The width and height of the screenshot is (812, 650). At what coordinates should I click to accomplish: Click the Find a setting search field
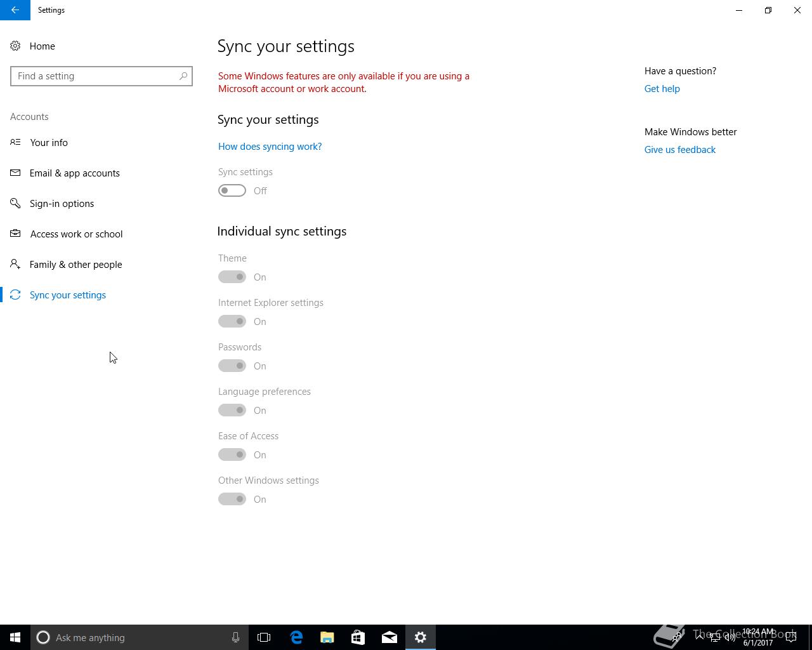[x=101, y=76]
